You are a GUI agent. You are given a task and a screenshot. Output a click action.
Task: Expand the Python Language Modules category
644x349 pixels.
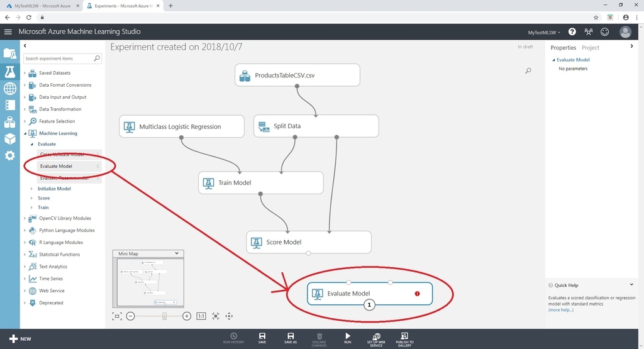point(25,230)
